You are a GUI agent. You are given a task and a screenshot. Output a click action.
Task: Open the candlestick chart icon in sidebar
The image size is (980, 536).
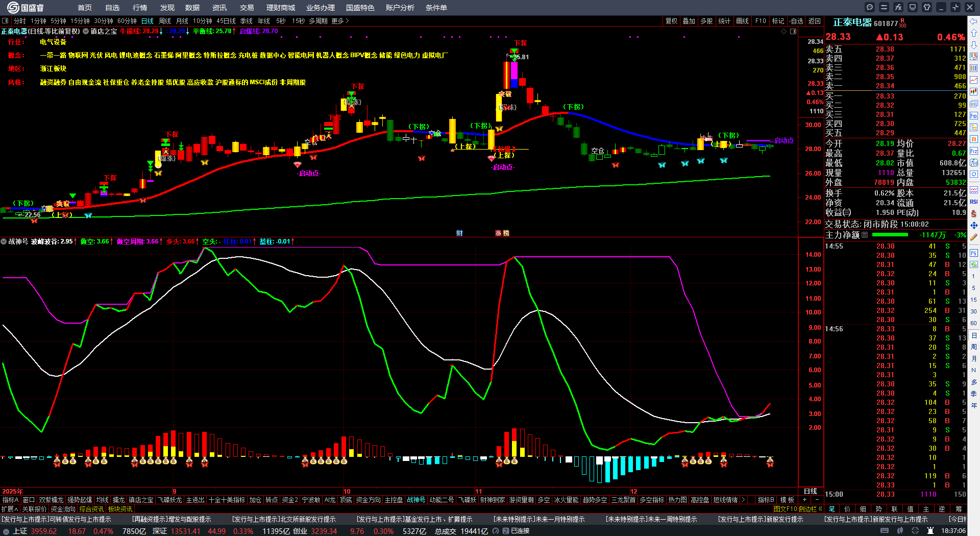coord(974,92)
